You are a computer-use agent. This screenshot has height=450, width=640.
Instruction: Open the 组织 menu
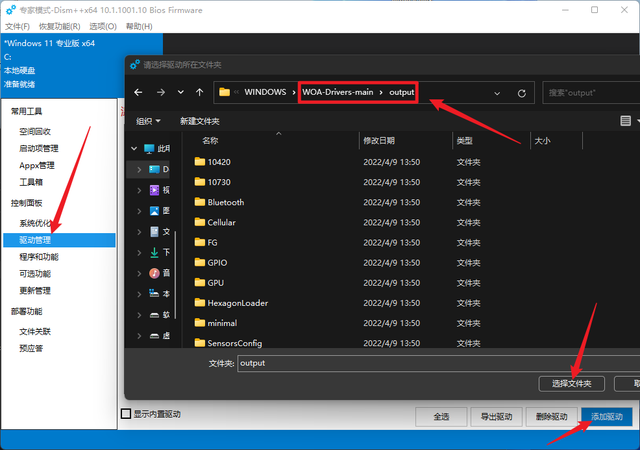point(148,121)
